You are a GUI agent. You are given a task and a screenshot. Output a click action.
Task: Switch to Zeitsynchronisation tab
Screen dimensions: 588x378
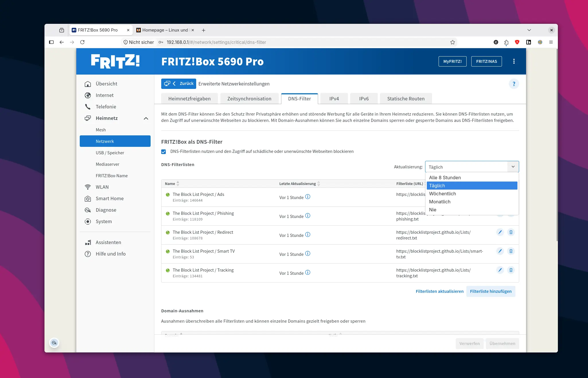coord(249,99)
